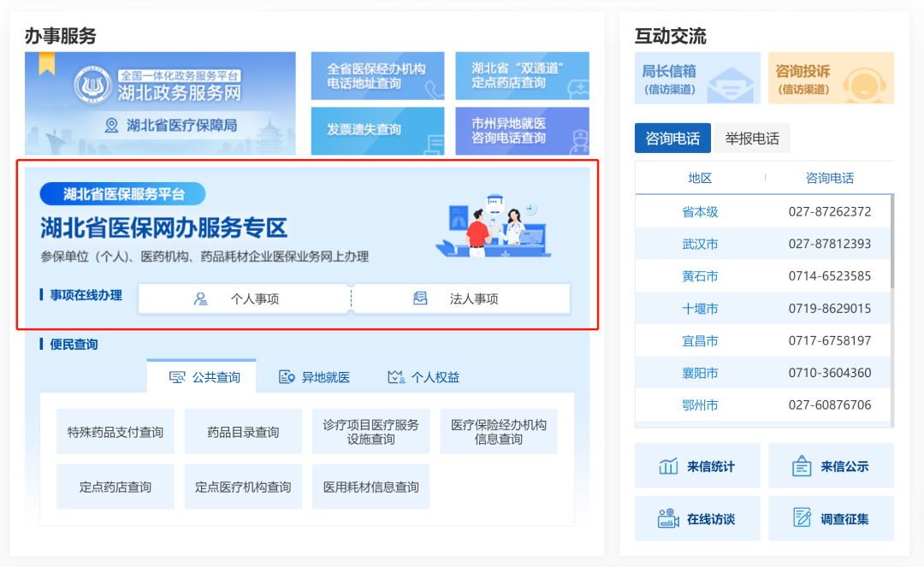Open 药品目录查询
This screenshot has width=924, height=567.
tap(243, 432)
